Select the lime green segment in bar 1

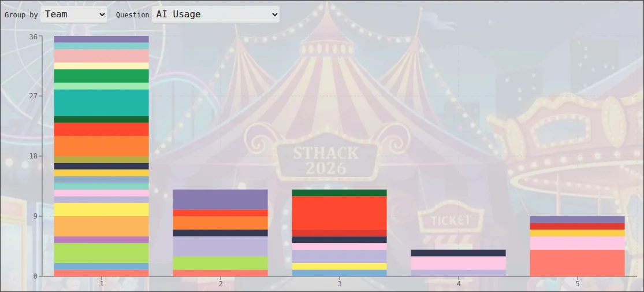(102, 253)
